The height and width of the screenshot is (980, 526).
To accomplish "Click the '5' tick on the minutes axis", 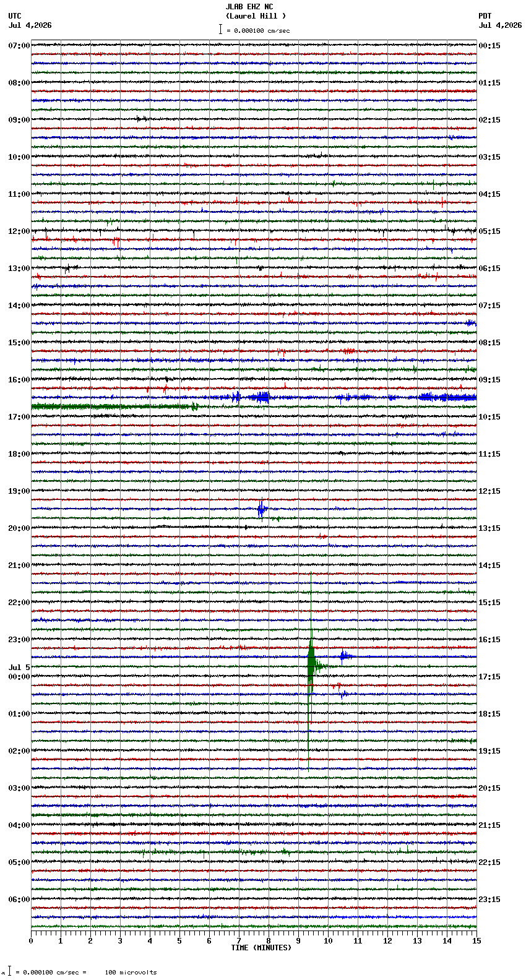I will [x=179, y=941].
